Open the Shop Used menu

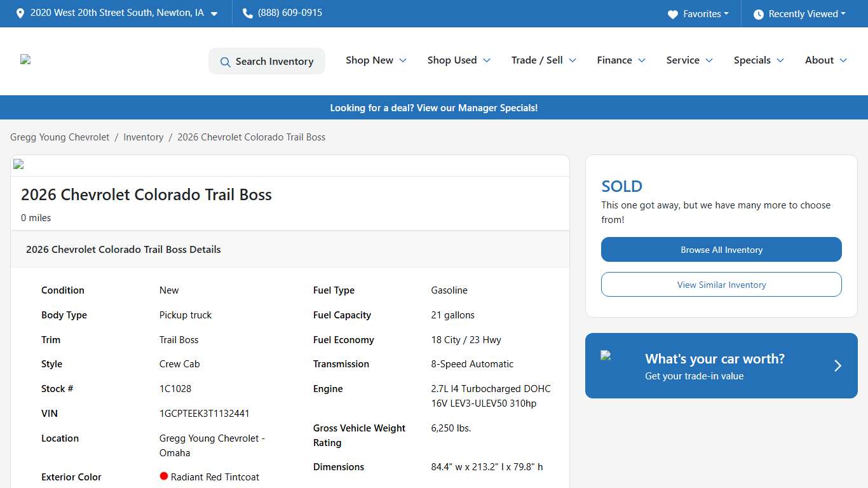click(459, 60)
